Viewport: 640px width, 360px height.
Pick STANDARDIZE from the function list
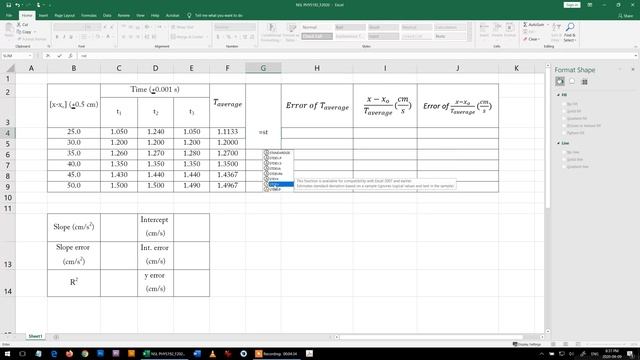click(x=279, y=153)
